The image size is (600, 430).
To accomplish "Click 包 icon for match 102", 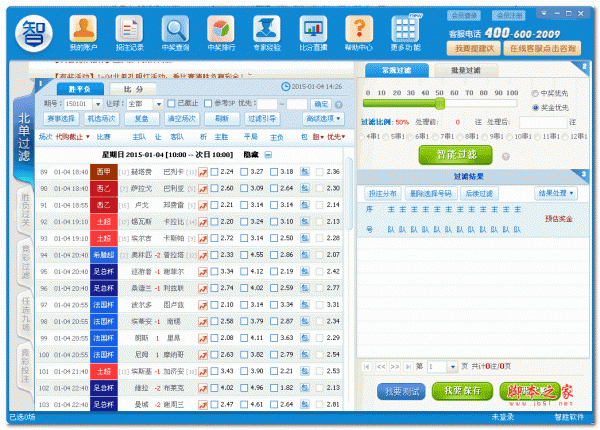I will pos(305,388).
